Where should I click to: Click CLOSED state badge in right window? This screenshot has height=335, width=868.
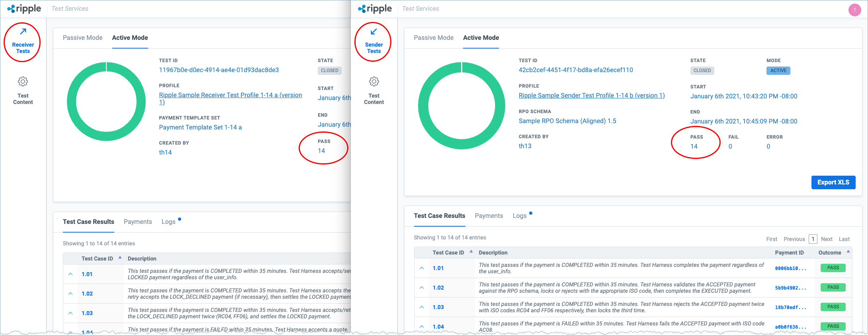(x=702, y=71)
